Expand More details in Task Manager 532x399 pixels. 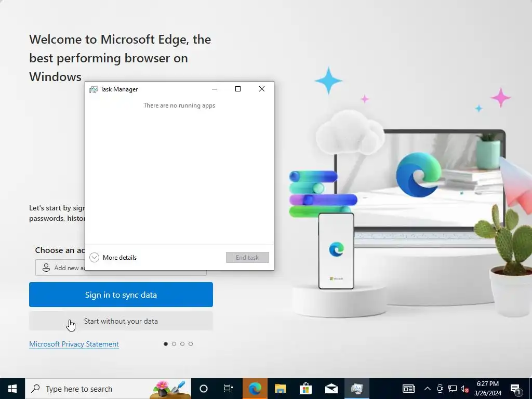coord(113,258)
